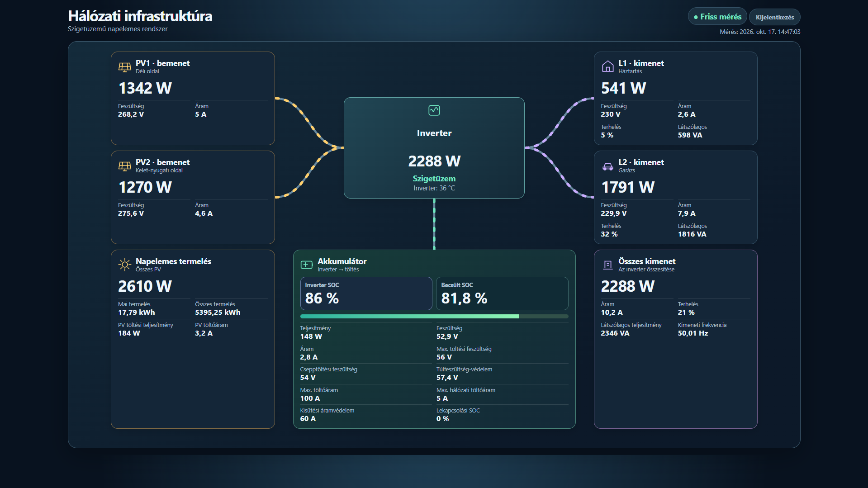Image resolution: width=868 pixels, height=488 pixels.
Task: Click the battery icon beside Akkumulátor
Action: pos(307,265)
